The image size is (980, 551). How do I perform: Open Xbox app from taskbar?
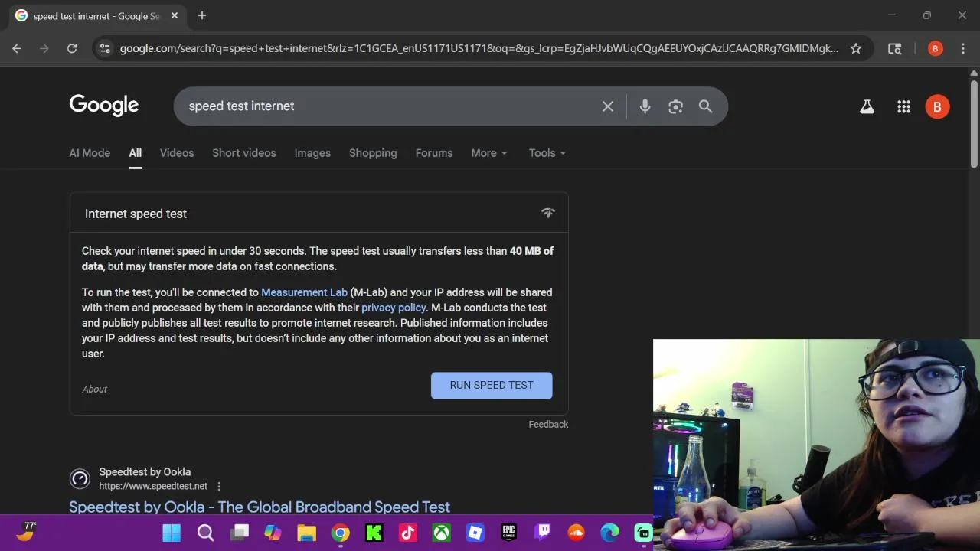point(441,533)
